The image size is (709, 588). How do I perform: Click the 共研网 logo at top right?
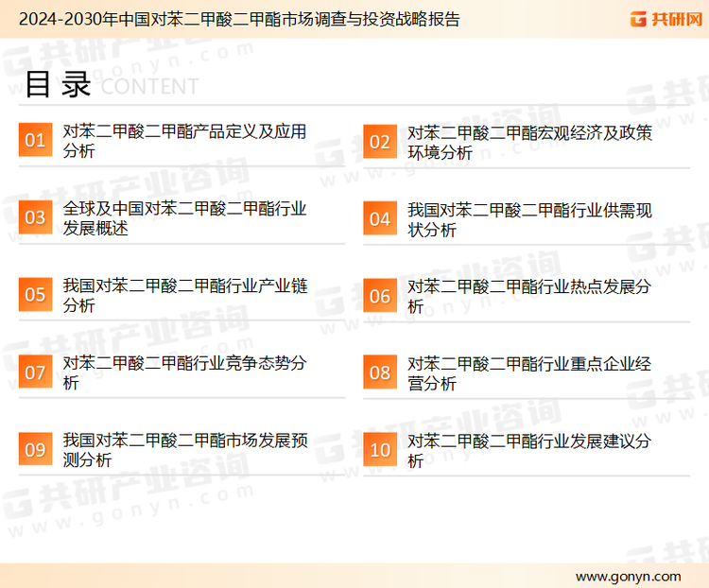(666, 19)
